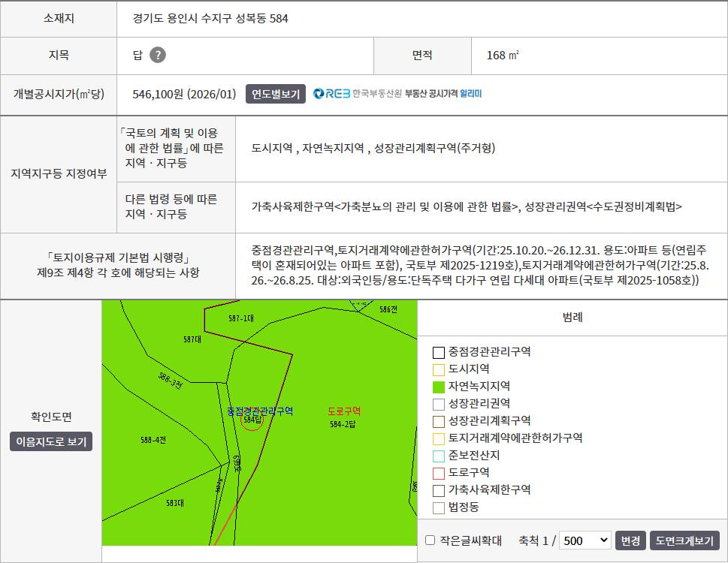Click the 도면크게보기 button
The height and width of the screenshot is (563, 728).
[684, 540]
